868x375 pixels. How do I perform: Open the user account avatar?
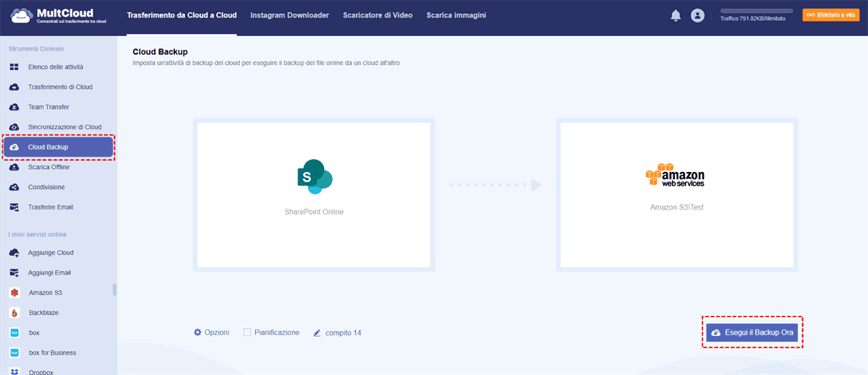click(697, 15)
